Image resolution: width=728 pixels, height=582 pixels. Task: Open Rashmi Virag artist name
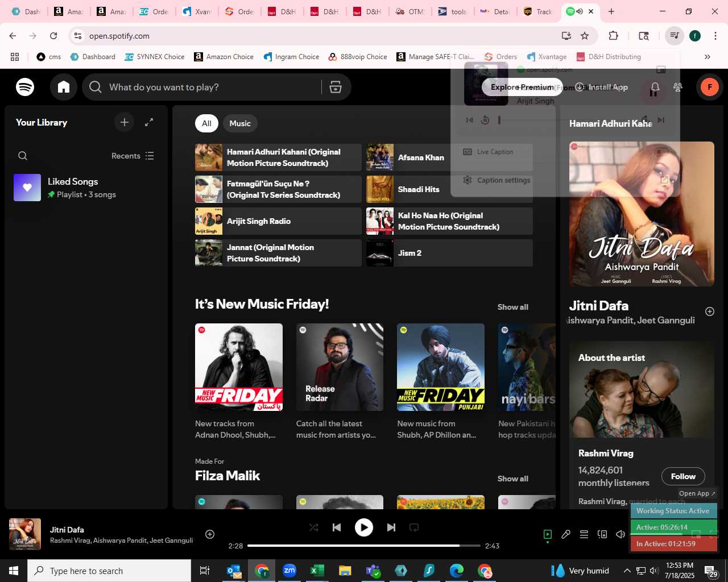[x=606, y=453]
